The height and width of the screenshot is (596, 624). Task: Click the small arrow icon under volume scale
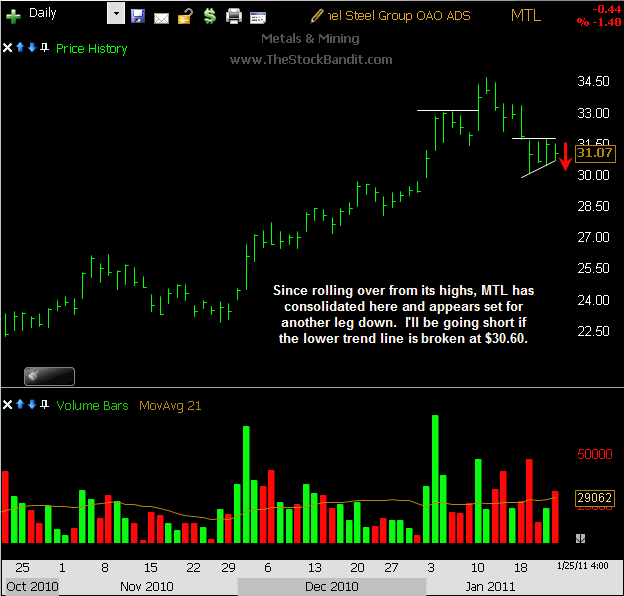click(580, 538)
